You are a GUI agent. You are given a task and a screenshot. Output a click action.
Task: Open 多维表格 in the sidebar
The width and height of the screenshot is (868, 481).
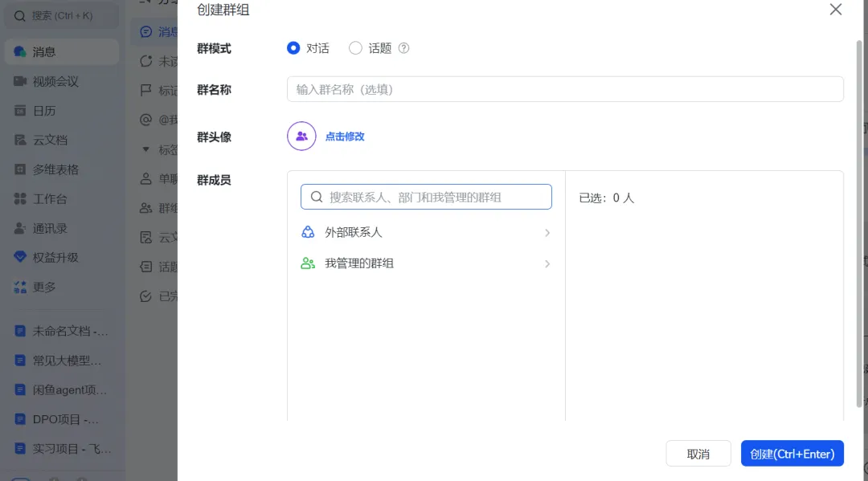click(x=55, y=169)
